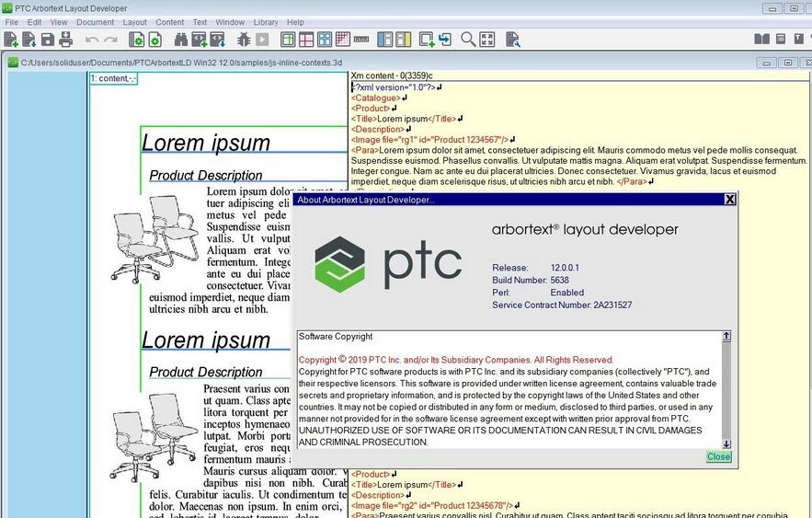Viewport: 812px width, 518px height.
Task: Click the fit-to-window arrows icon
Action: [x=487, y=40]
